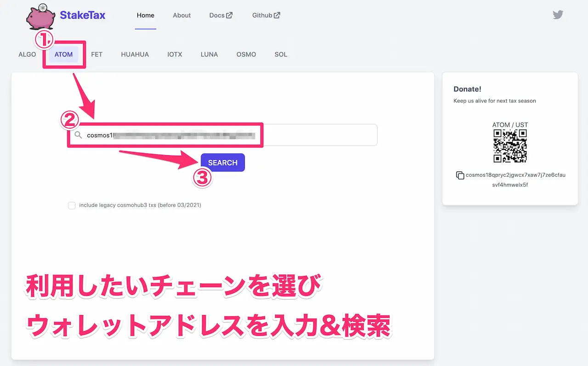
Task: Copy the donation address via copy icon
Action: point(460,175)
